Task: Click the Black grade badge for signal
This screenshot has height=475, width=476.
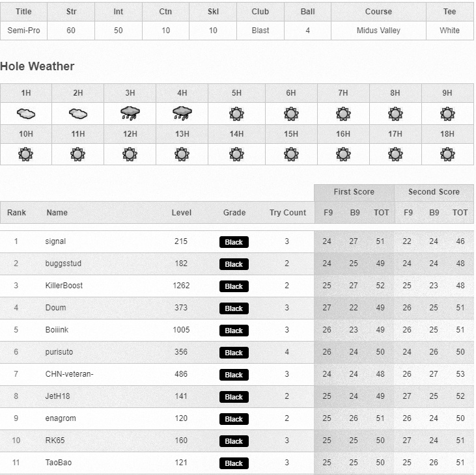Action: click(234, 242)
